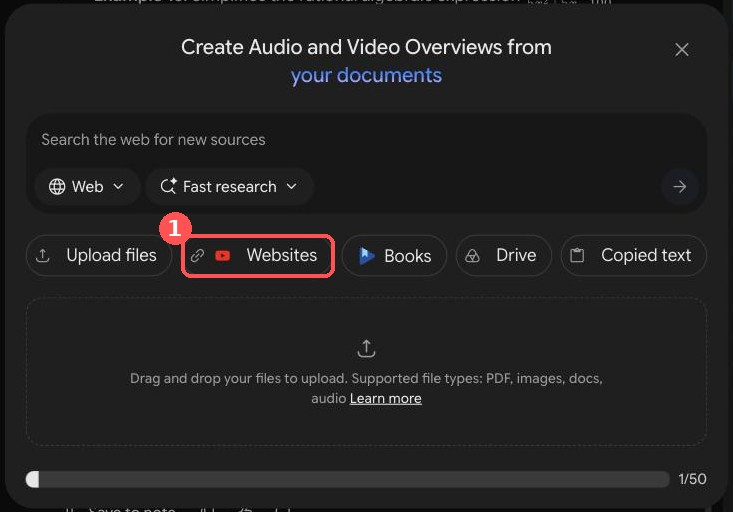Close the add sources dialog

click(682, 50)
